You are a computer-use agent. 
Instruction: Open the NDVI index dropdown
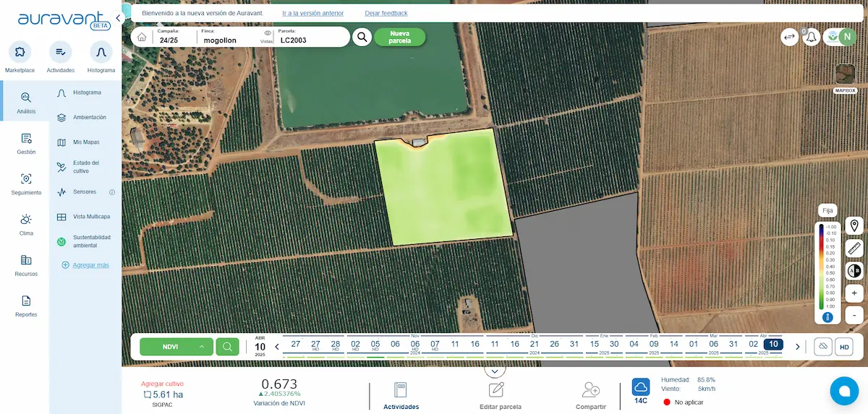coord(176,347)
